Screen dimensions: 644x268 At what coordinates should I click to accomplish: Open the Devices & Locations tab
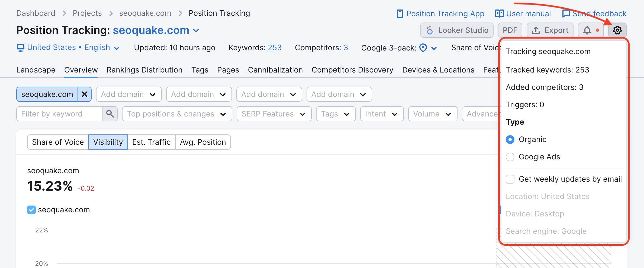438,70
